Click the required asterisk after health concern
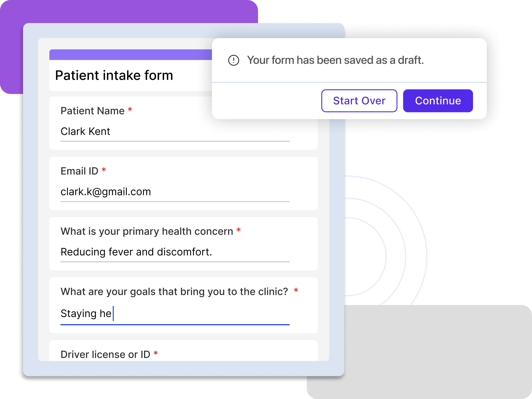532x399 pixels. (x=238, y=230)
